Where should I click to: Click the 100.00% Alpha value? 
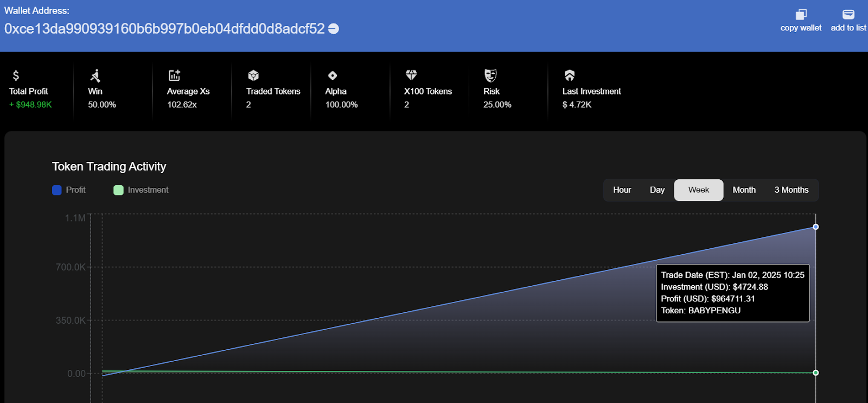[x=341, y=105]
